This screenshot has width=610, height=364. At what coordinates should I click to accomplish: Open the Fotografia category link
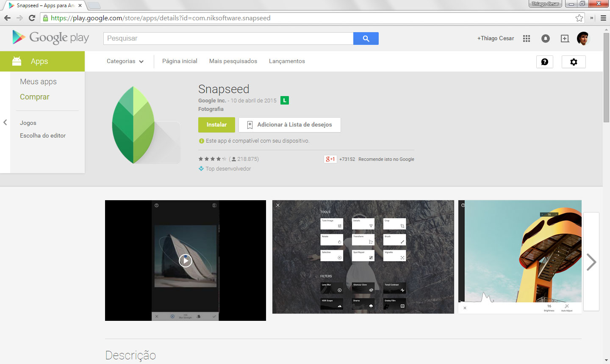(211, 109)
